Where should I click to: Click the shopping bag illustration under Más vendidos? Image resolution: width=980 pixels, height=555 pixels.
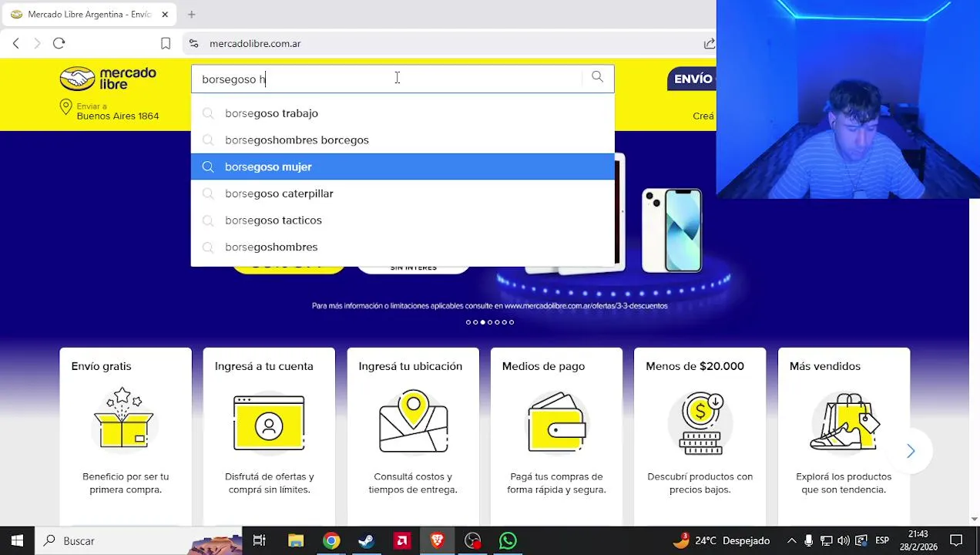[x=844, y=421]
